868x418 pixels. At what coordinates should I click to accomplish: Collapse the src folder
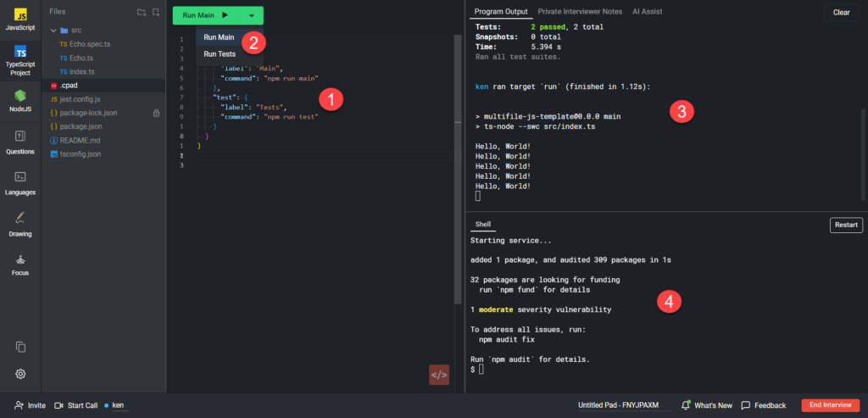pos(53,30)
